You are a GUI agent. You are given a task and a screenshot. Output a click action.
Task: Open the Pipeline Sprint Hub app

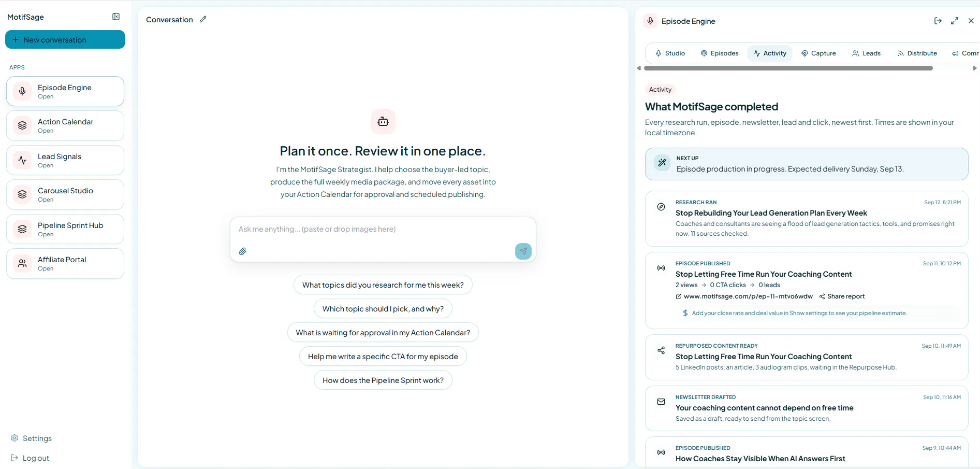[x=65, y=229]
